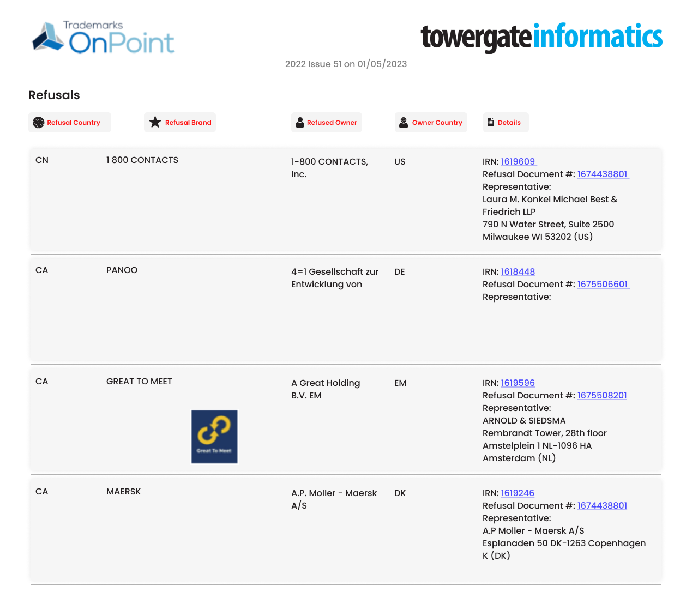This screenshot has height=616, width=692.
Task: Click address 790 N Water Street, Suite 2500
Action: [549, 224]
